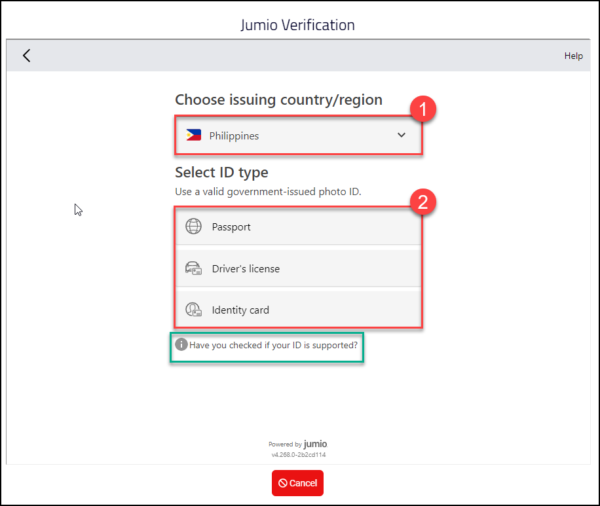
Task: Click 'Use a valid government-issued photo ID.' text
Action: (x=268, y=191)
